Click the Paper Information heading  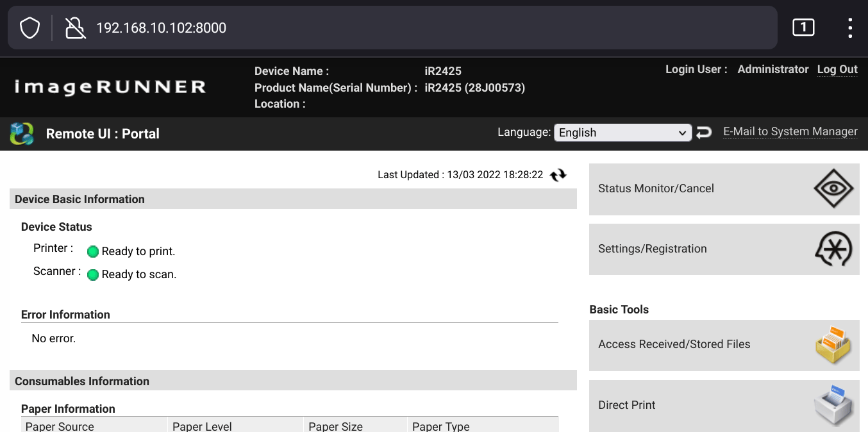coord(68,409)
